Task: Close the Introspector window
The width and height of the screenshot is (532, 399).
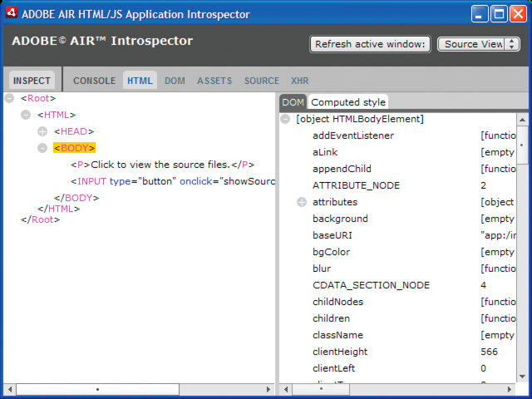Action: pos(519,14)
